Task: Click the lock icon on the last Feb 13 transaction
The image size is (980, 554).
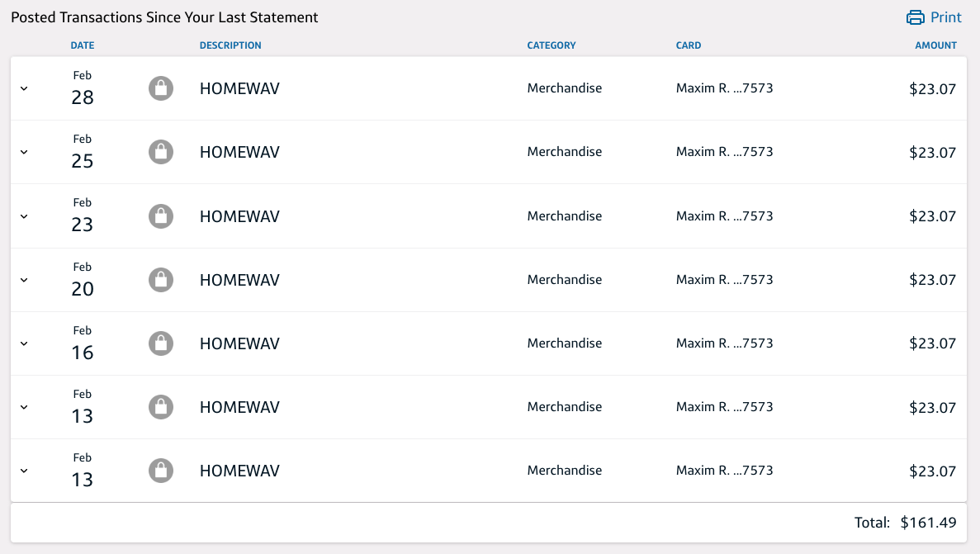Action: (x=161, y=470)
